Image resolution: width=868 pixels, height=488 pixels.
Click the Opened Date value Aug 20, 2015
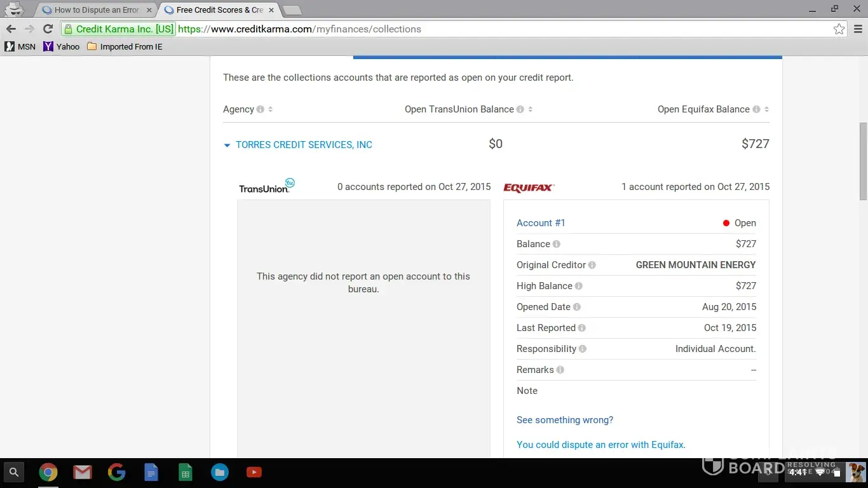(x=729, y=307)
